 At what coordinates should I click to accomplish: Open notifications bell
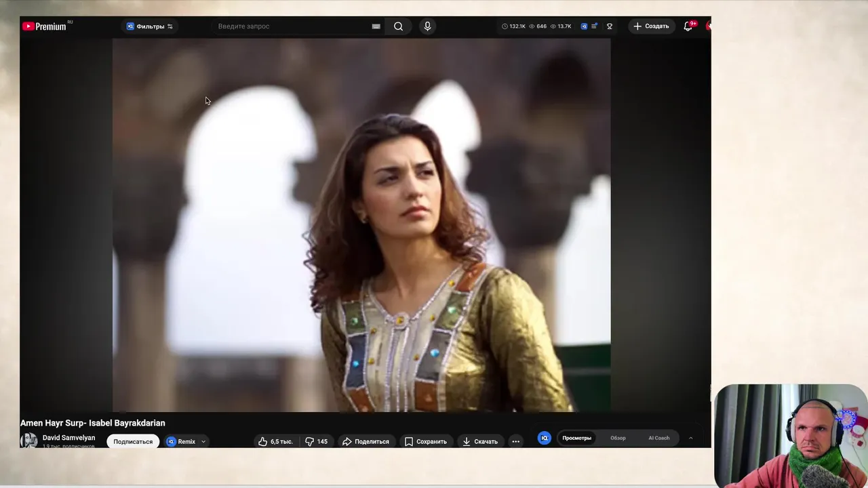[688, 26]
